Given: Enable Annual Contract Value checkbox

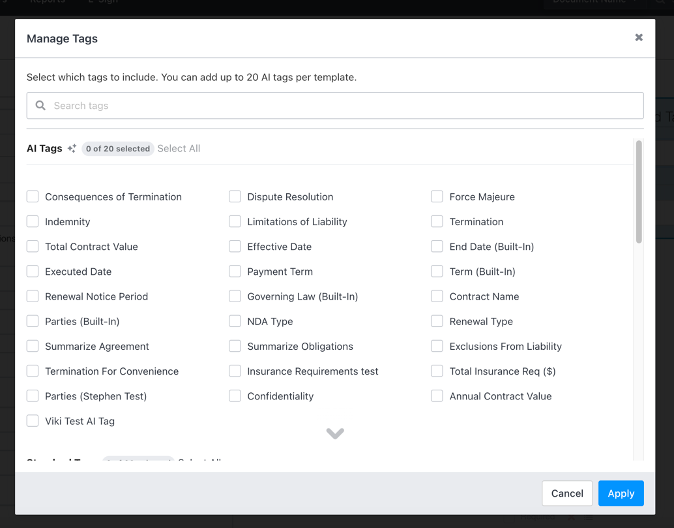Looking at the screenshot, I should [437, 396].
